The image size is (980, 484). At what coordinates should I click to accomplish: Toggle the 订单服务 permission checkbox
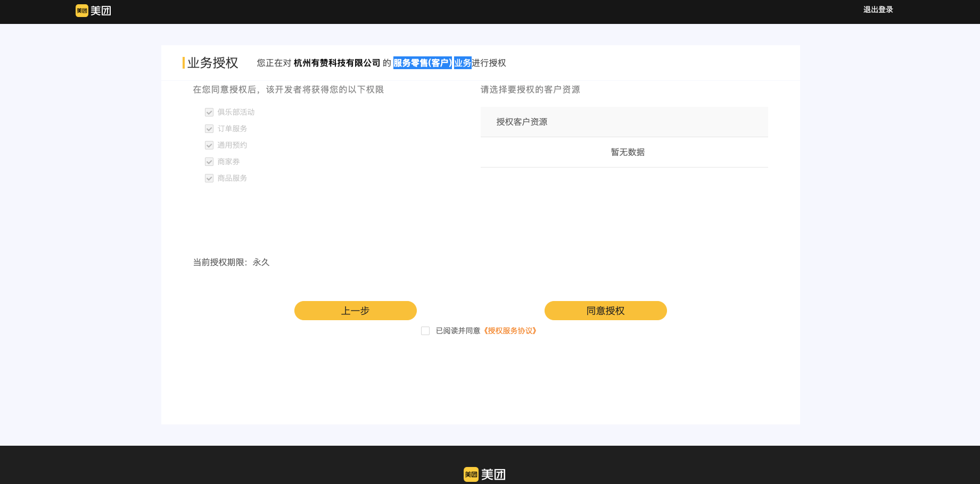[209, 129]
